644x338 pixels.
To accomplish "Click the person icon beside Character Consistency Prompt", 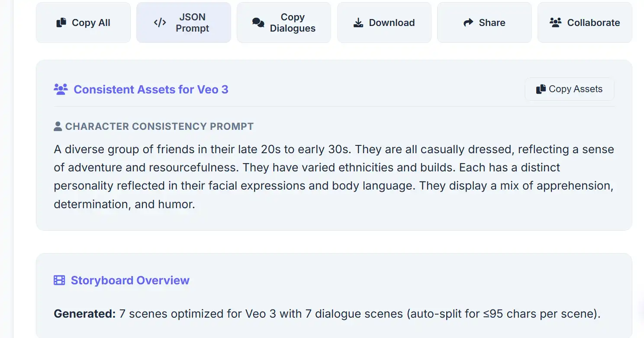I will 58,126.
